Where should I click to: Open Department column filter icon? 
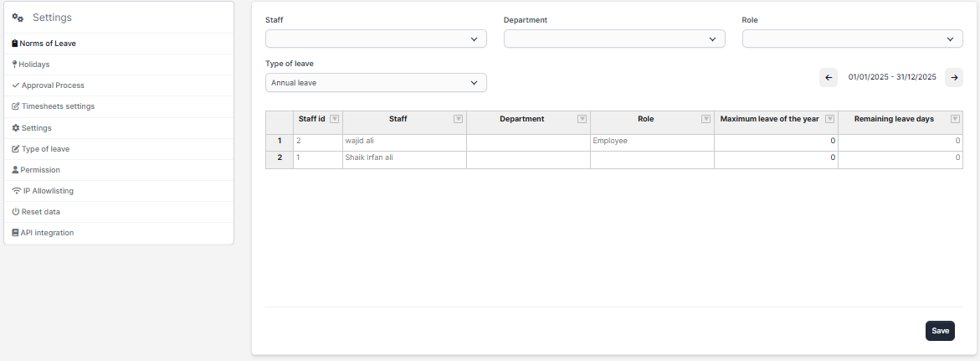[x=582, y=119]
